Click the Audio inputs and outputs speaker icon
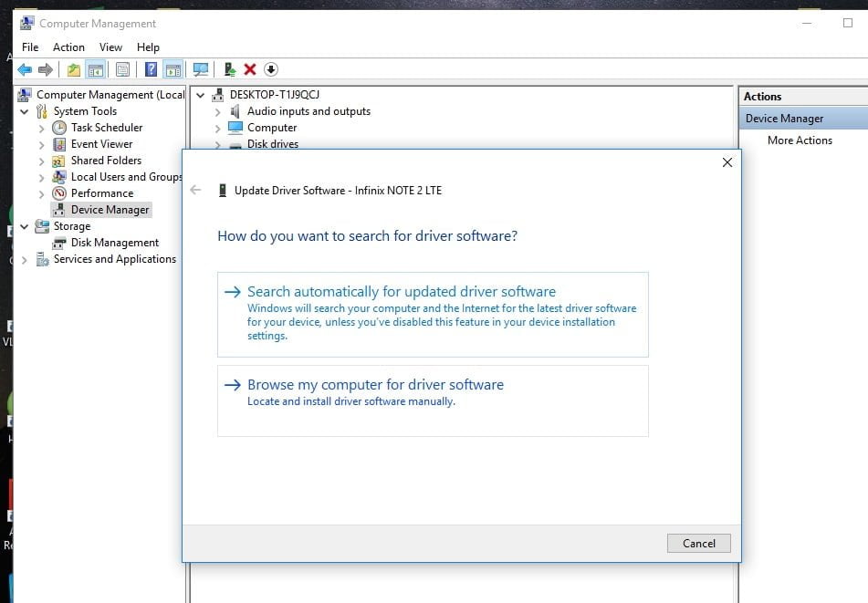 click(x=235, y=111)
